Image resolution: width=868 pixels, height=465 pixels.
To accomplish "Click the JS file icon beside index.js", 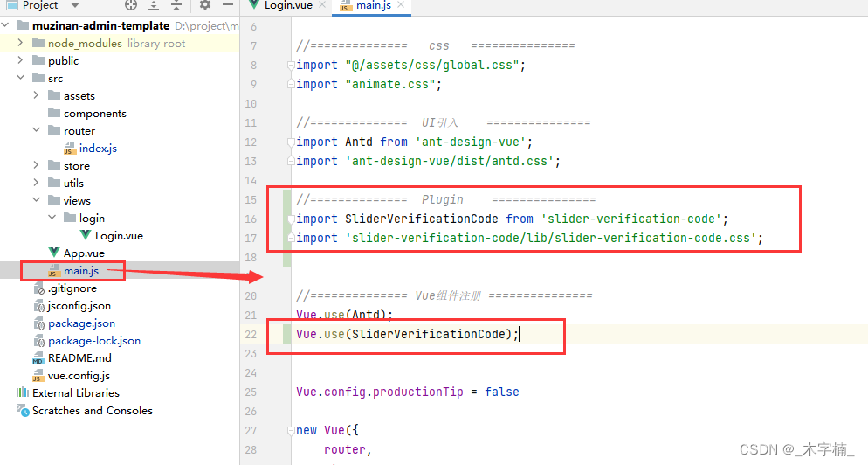I will click(70, 148).
